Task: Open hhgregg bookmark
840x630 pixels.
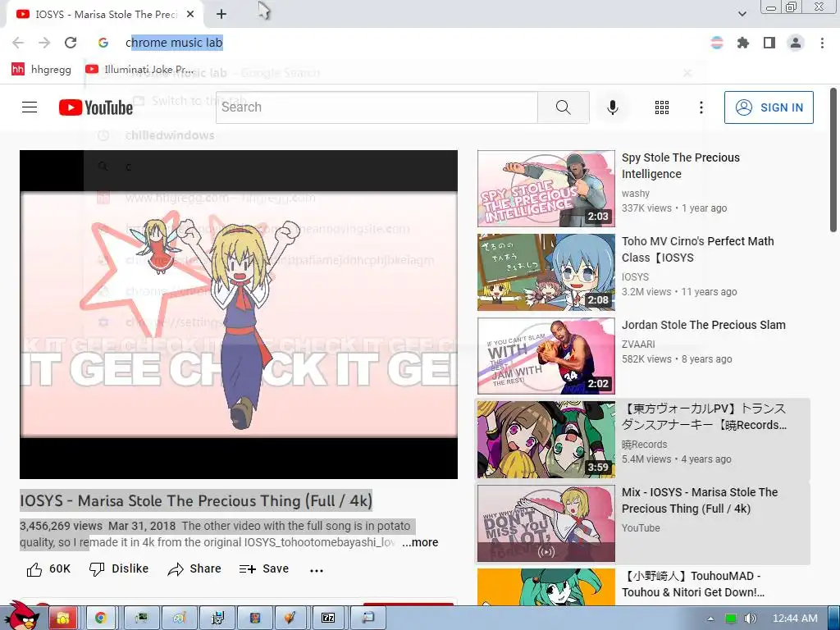Action: [41, 69]
